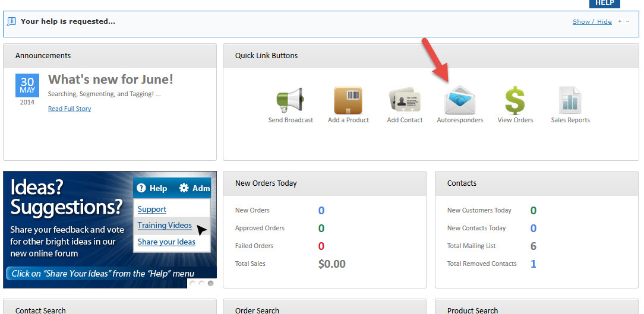Viewport: 644px width, 314px height.
Task: Click the Send Broadcast megaphone icon
Action: (290, 101)
